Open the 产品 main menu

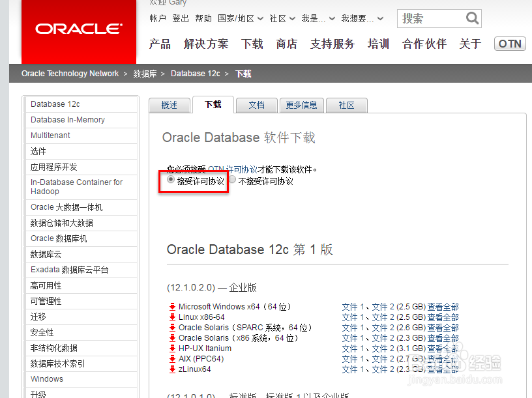160,44
